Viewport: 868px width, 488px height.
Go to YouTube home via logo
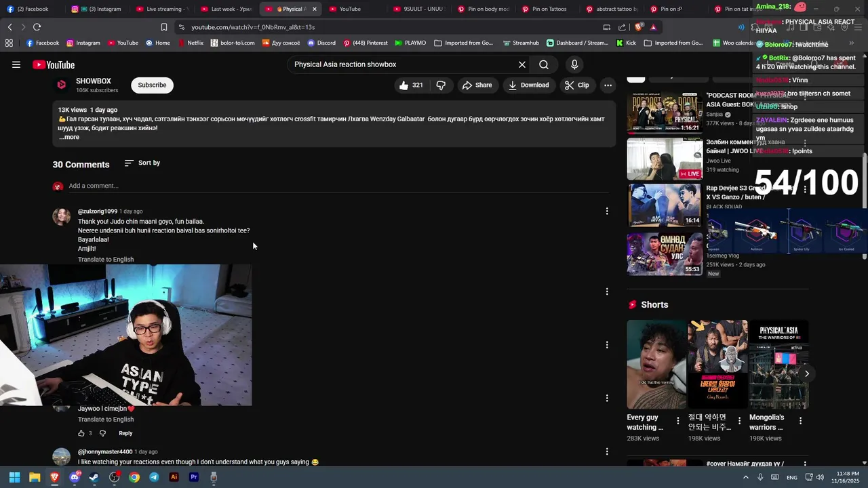(x=54, y=65)
